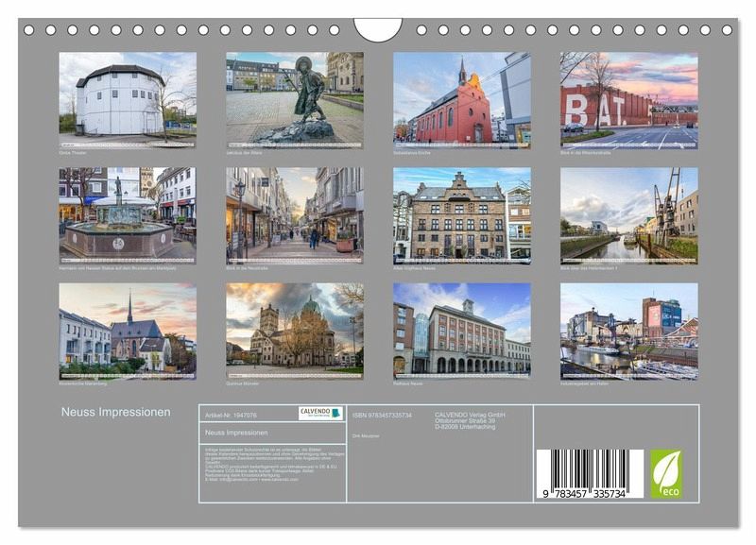Select the B.A.T. brick wall photo
Image resolution: width=756 pixels, height=545 pixels.
click(628, 97)
